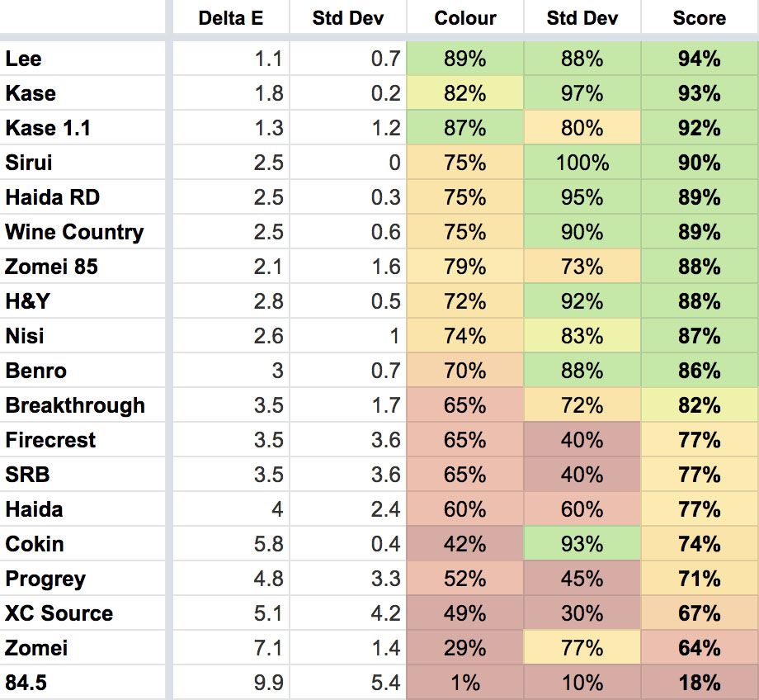Select the Colour column header
Viewport: 759px width, 700px height.
[465, 18]
